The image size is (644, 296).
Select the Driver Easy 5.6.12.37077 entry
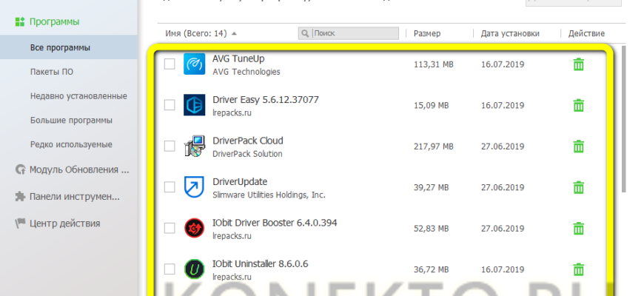coord(265,100)
